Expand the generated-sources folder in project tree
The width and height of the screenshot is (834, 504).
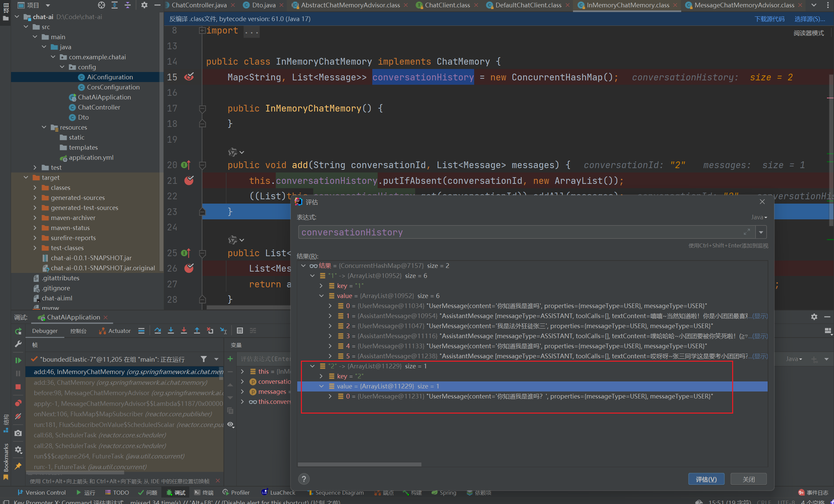(x=35, y=198)
